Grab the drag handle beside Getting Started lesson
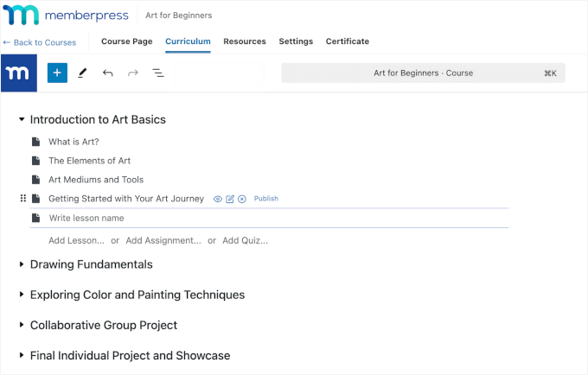588x375 pixels. [x=23, y=199]
